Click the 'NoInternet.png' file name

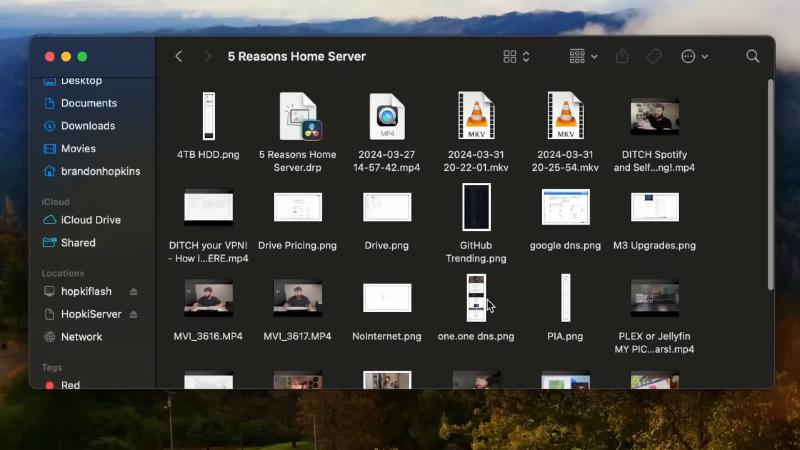point(387,336)
